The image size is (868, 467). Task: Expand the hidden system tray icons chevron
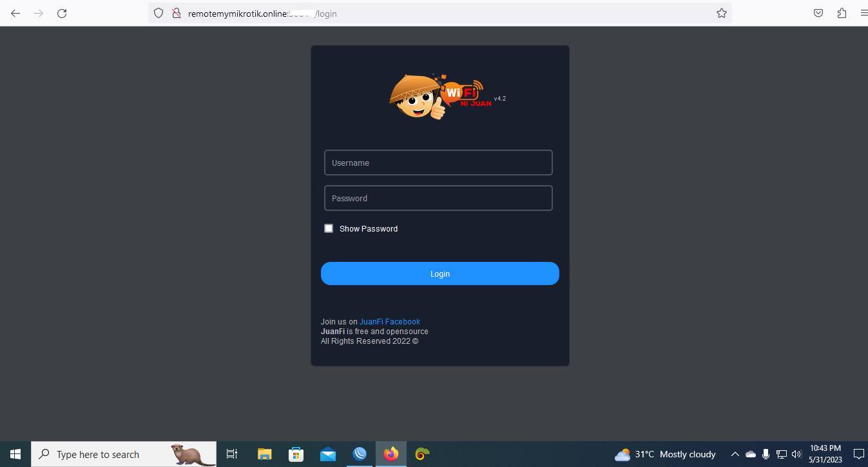[735, 454]
